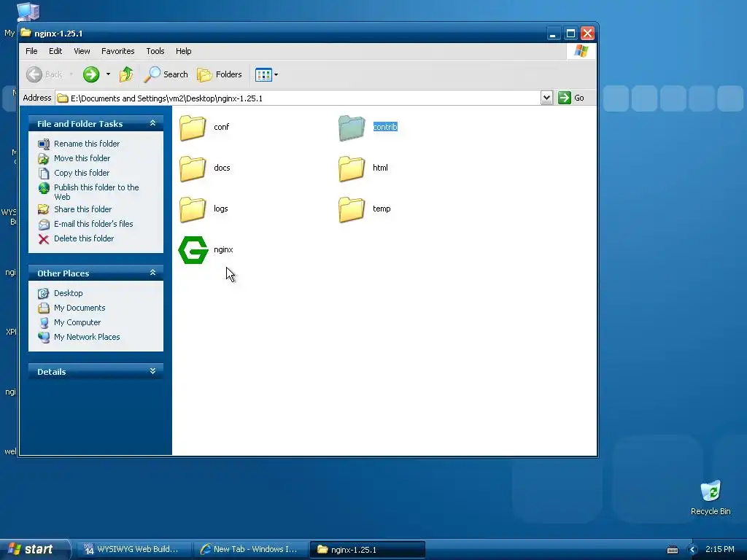
Task: Click the Publish to Web globe icon
Action: (x=44, y=188)
